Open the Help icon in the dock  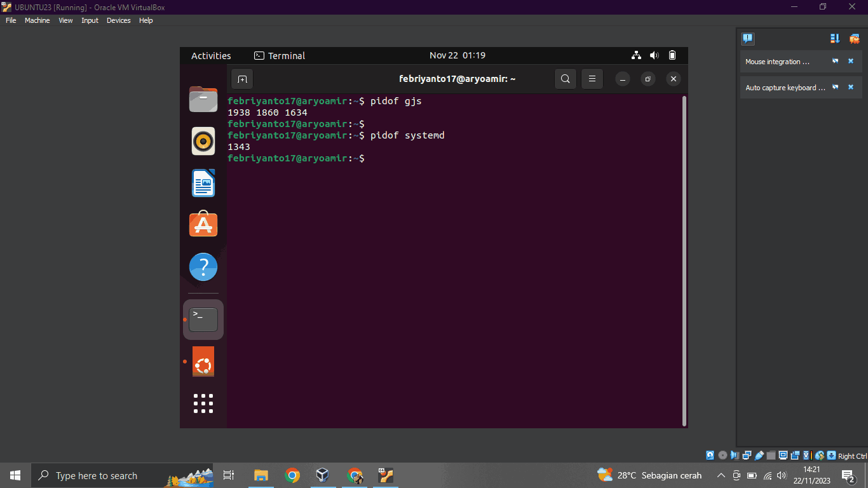[203, 267]
